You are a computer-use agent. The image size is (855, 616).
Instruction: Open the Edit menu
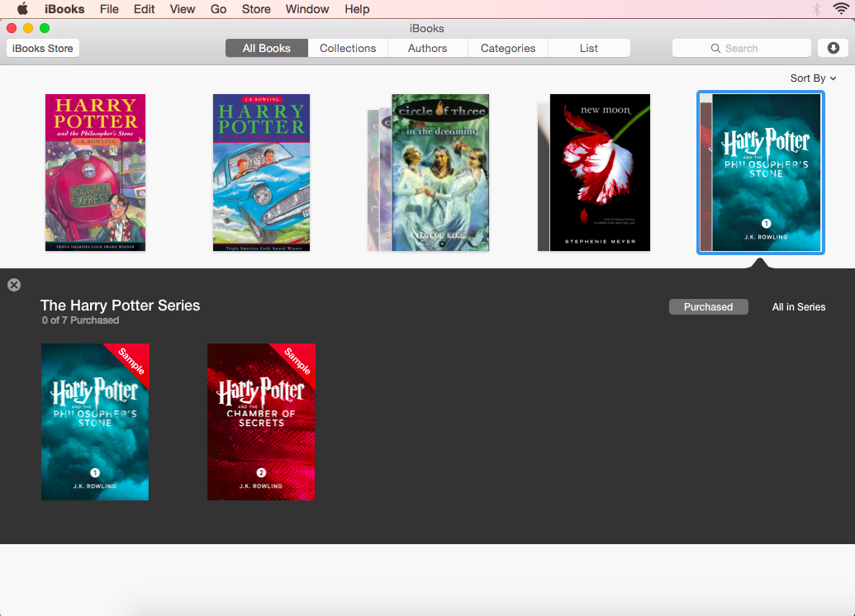tap(144, 9)
